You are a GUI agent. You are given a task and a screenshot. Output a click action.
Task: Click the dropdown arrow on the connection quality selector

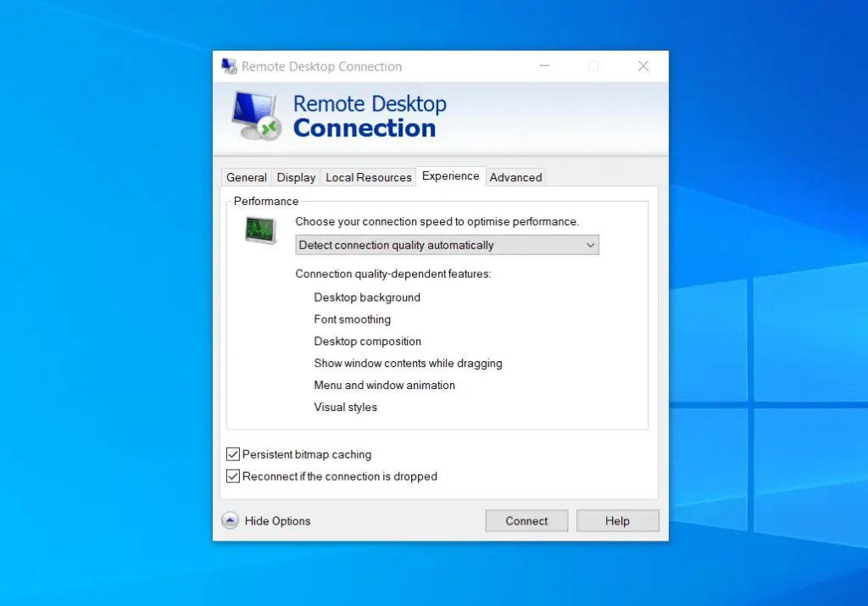591,245
